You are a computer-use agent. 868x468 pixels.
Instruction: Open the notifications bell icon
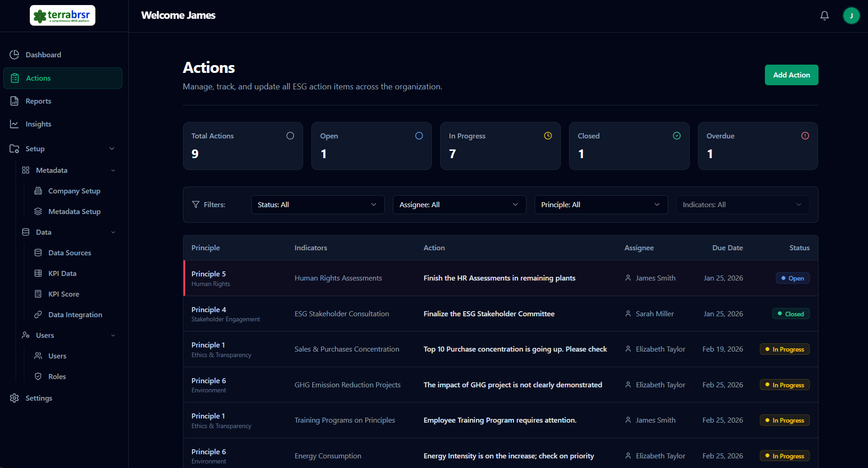click(x=824, y=16)
